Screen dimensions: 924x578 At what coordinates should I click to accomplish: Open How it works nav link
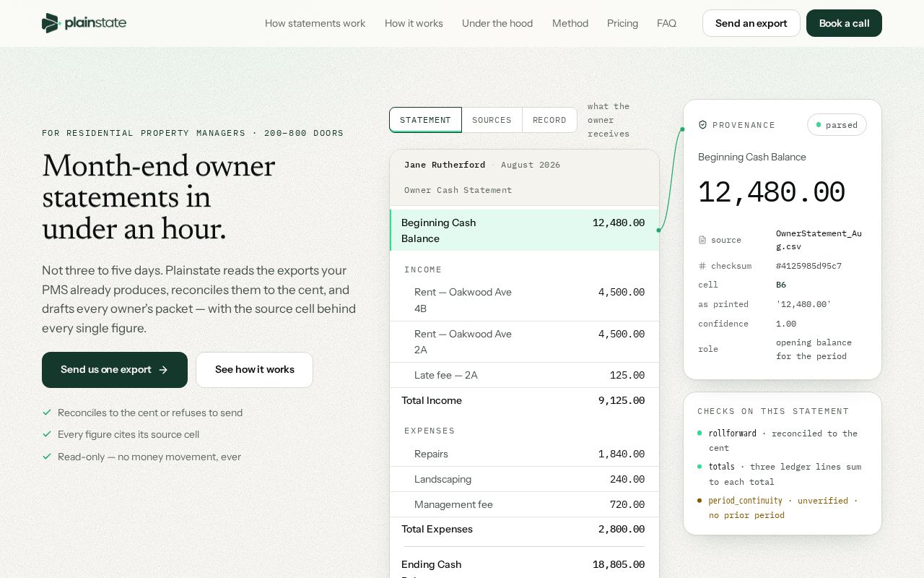point(414,23)
